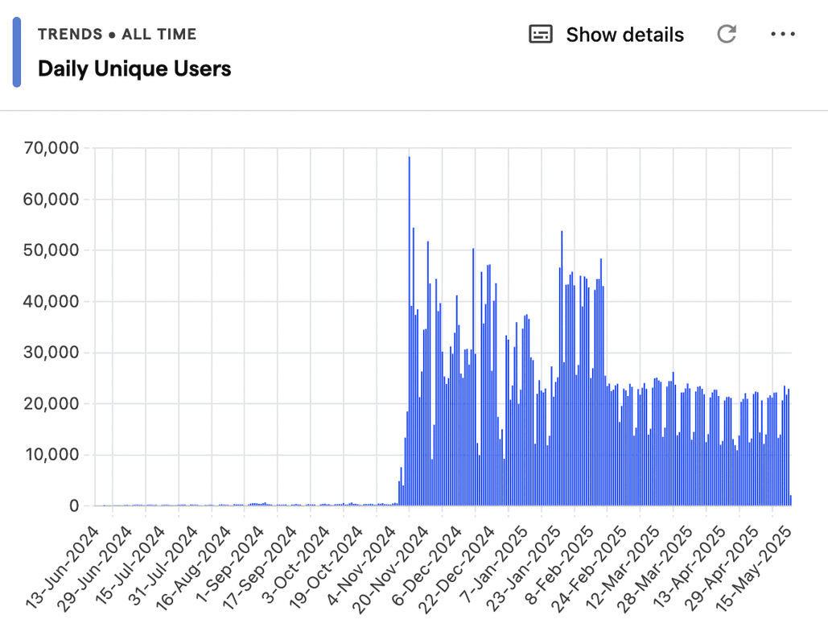The width and height of the screenshot is (828, 644).
Task: Expand chart options via the ellipsis
Action: pos(782,34)
